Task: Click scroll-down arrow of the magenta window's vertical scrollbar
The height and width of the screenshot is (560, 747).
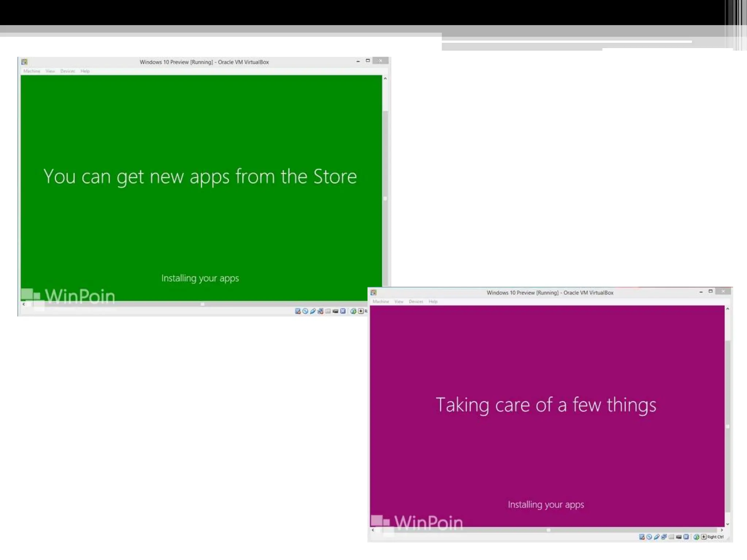Action: tap(728, 524)
